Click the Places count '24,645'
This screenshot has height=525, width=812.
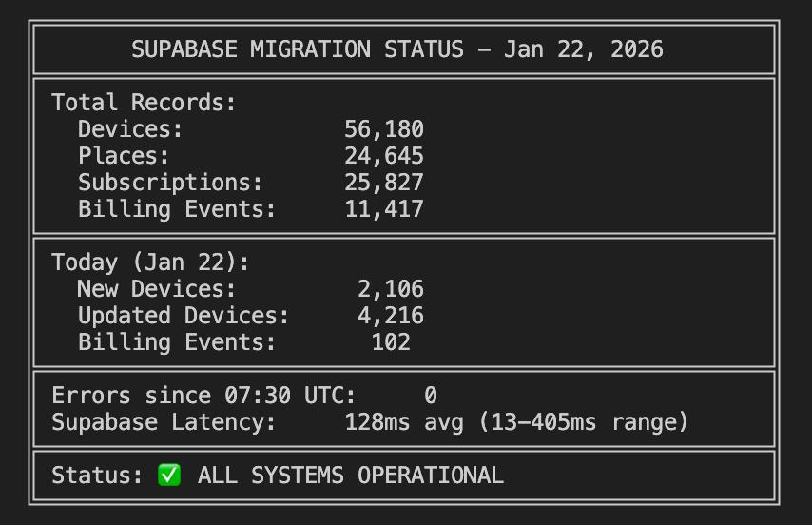(x=384, y=156)
